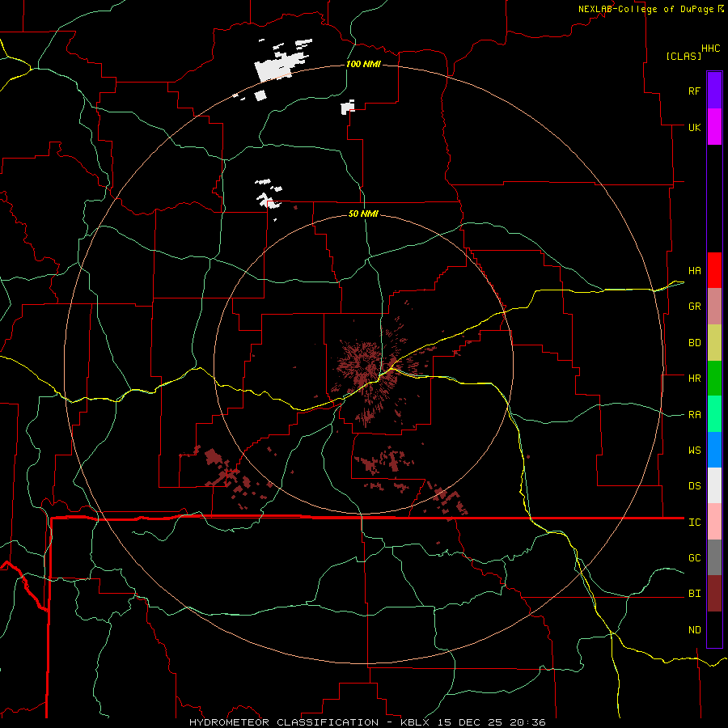Click the RA legend label

[694, 415]
